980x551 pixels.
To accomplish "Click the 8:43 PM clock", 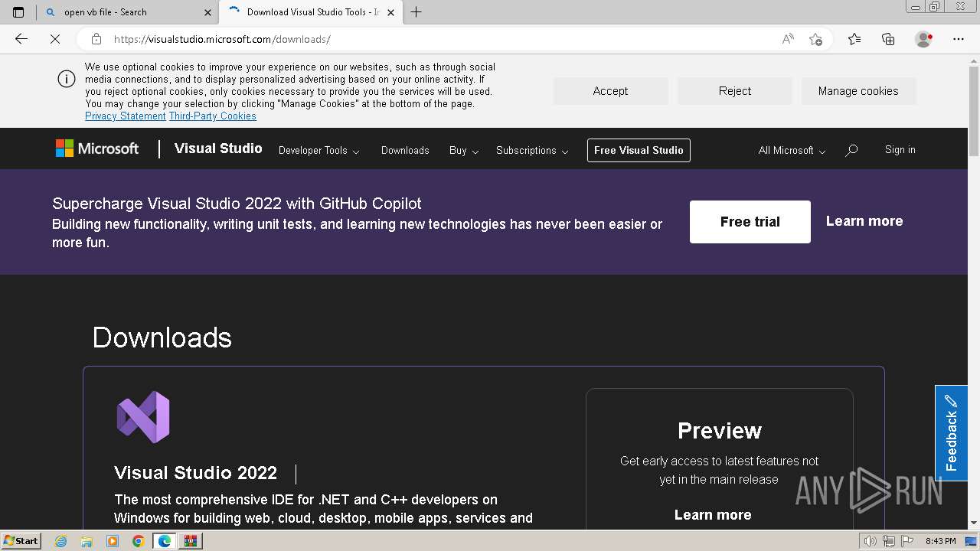I will [x=940, y=541].
